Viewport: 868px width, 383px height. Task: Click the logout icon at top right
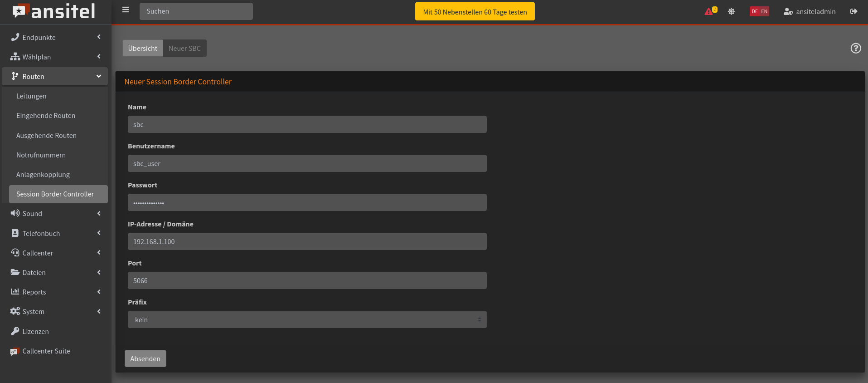[853, 11]
